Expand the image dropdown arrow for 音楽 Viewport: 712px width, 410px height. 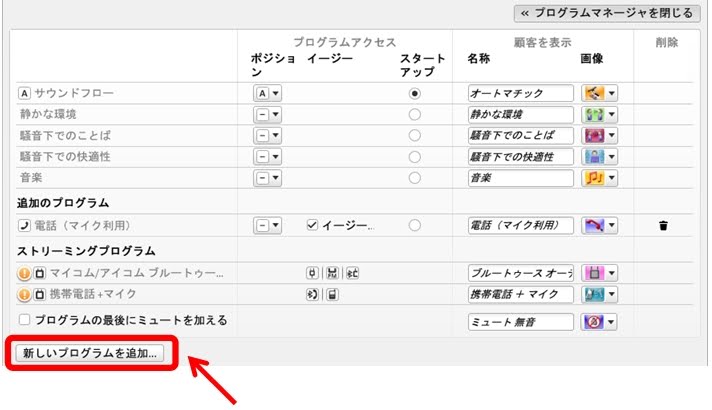click(x=612, y=178)
